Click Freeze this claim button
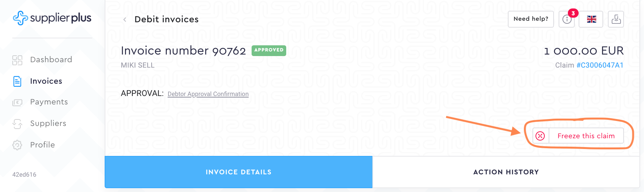Image resolution: width=644 pixels, height=192 pixels. (586, 136)
